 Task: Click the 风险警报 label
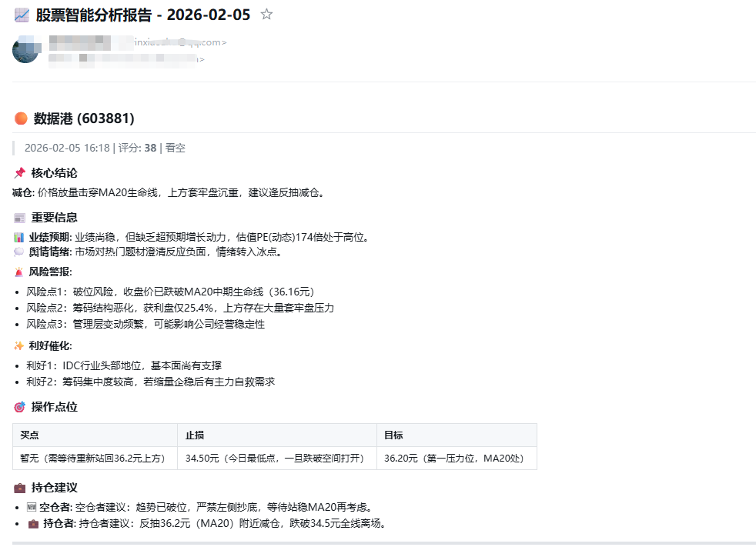tap(50, 272)
